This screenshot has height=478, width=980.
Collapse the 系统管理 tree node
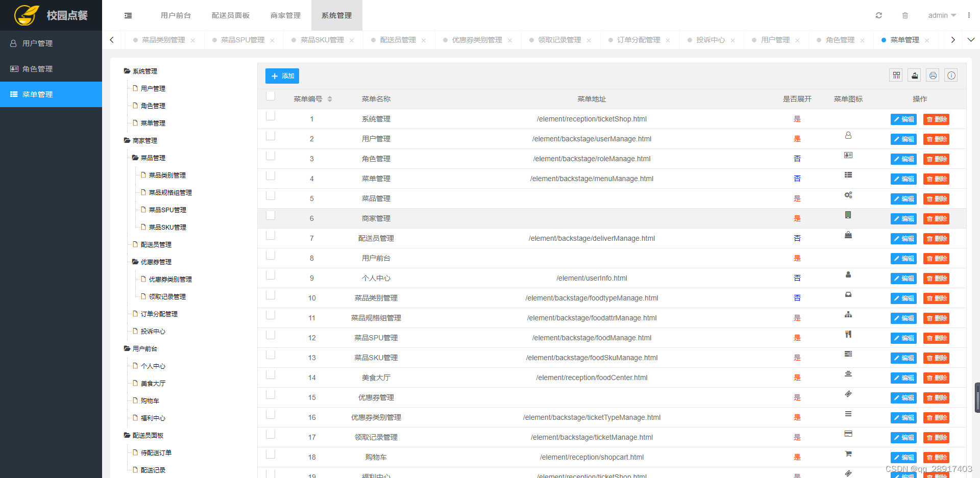click(x=127, y=71)
